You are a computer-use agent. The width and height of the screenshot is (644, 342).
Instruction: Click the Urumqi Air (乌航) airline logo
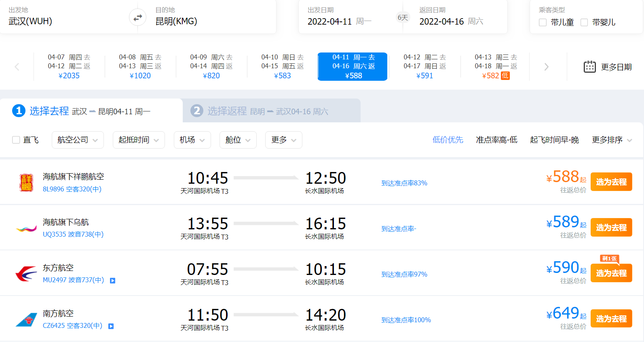pos(26,229)
